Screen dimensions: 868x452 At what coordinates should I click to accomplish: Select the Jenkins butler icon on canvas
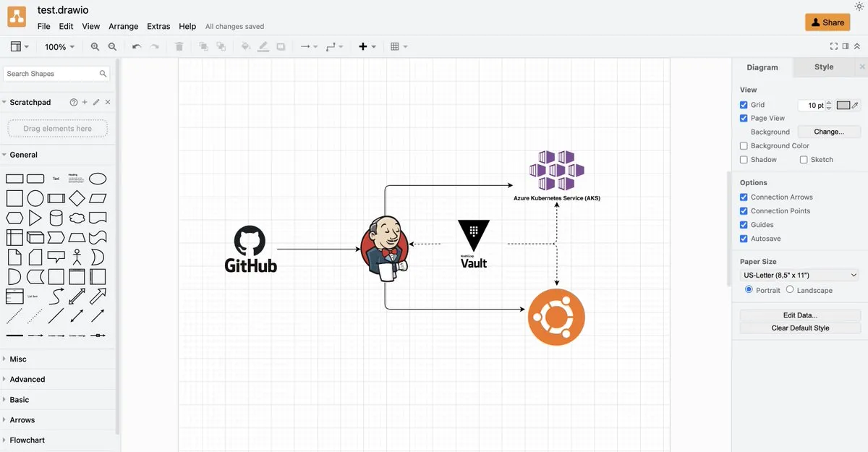(385, 247)
